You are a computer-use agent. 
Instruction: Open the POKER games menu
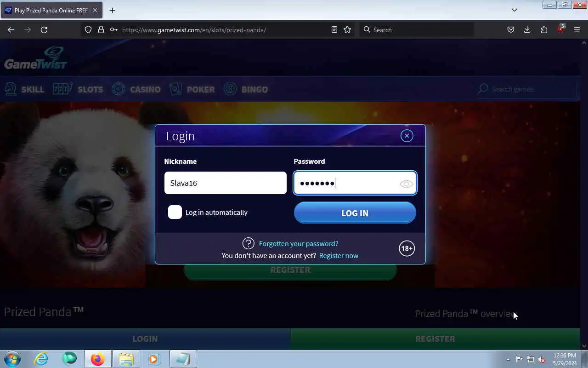192,89
